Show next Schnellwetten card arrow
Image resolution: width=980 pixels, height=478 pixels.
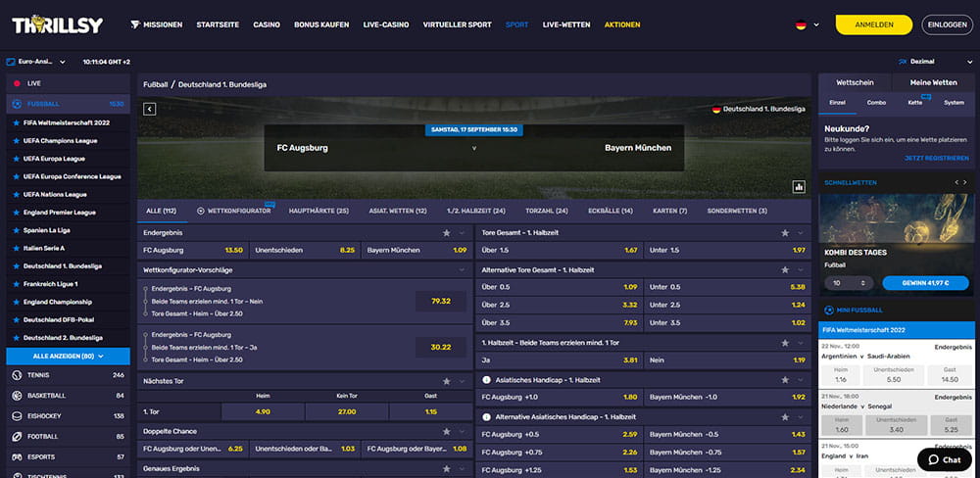[965, 182]
